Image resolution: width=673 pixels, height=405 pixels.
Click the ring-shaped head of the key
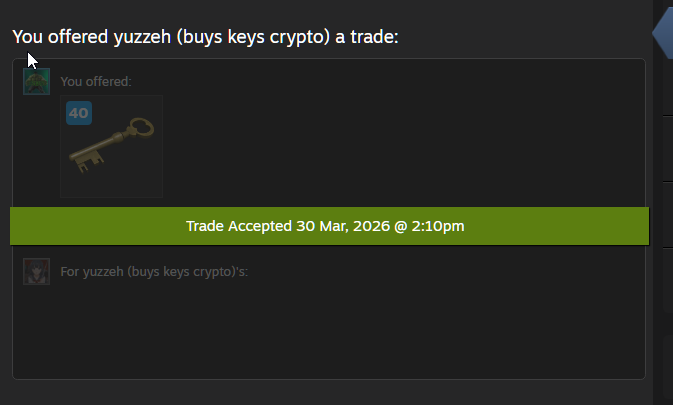pyautogui.click(x=141, y=127)
